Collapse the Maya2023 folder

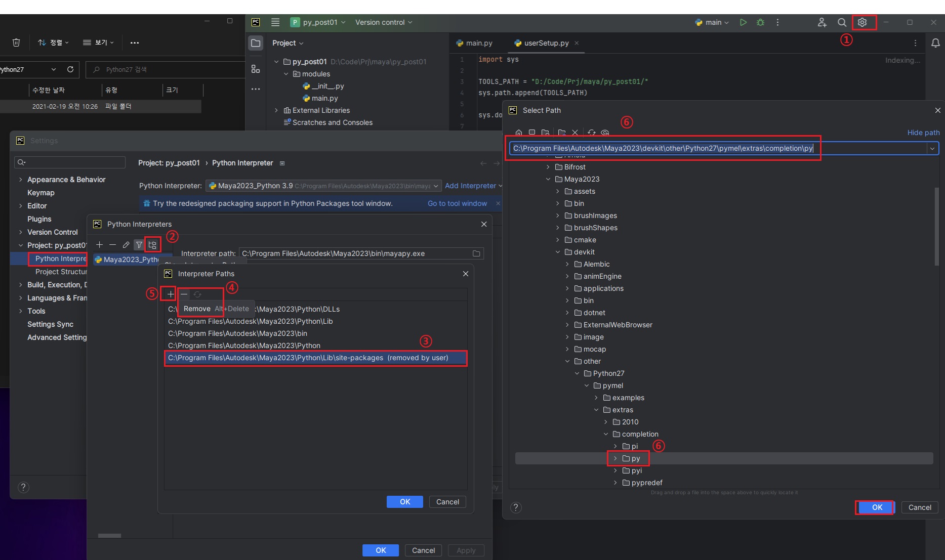[x=548, y=179]
